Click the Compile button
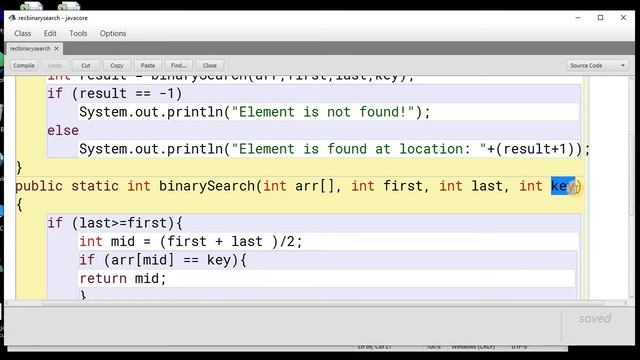This screenshot has width=640, height=360. click(x=24, y=65)
